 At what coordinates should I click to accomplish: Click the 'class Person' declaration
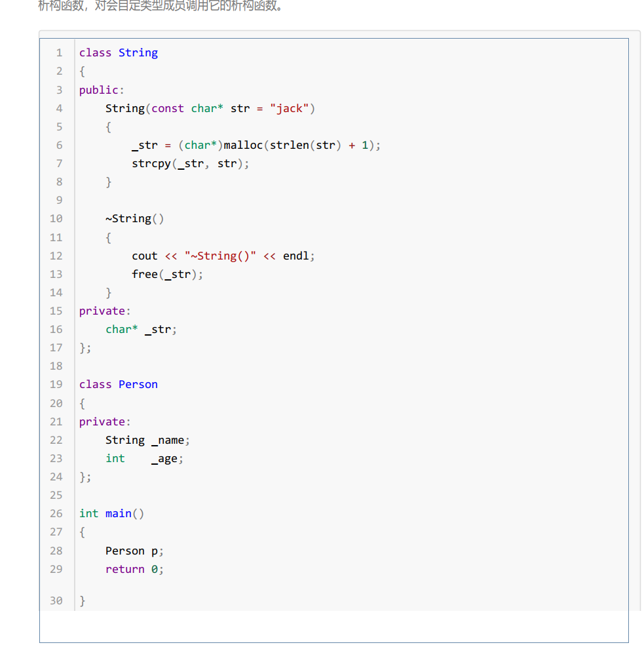(119, 385)
